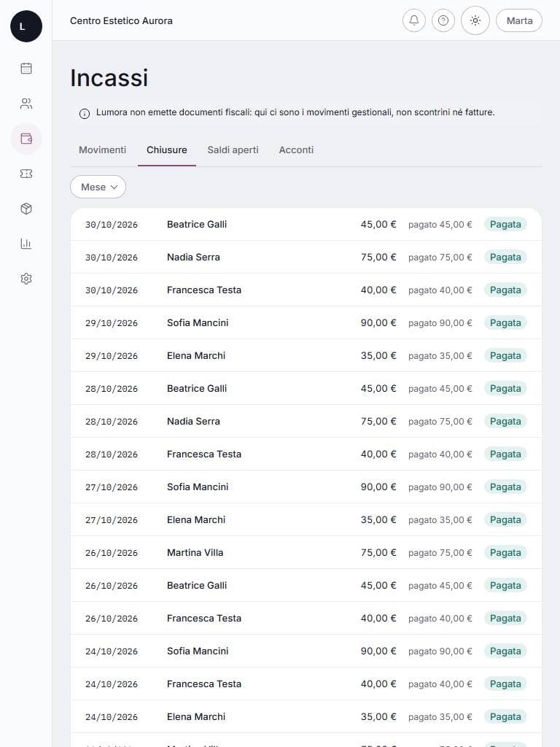Image resolution: width=560 pixels, height=747 pixels.
Task: Open Francesca Testa row dated 24/10/2026
Action: click(306, 684)
